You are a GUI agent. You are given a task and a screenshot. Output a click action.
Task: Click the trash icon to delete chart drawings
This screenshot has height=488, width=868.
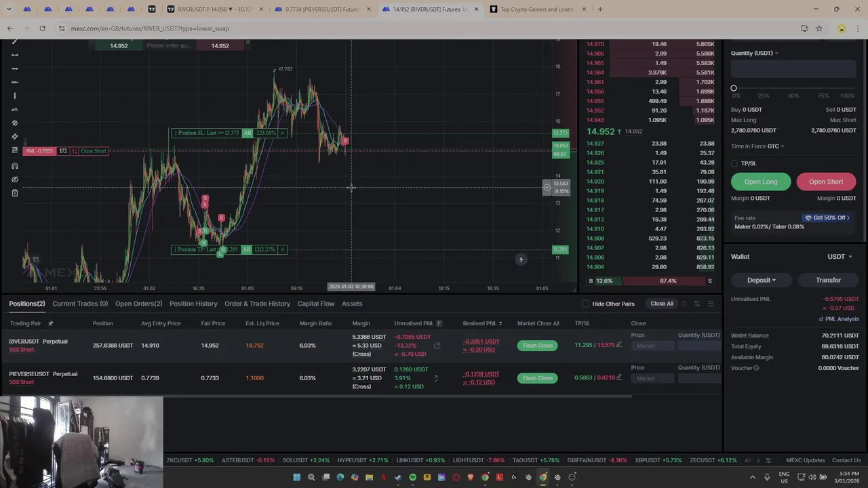click(x=15, y=193)
